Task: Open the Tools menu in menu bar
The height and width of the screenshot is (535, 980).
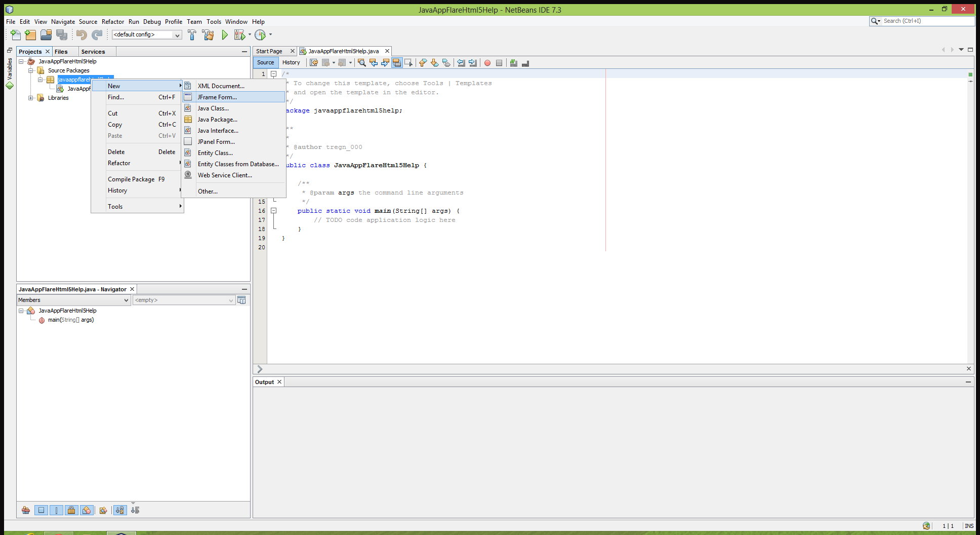Action: point(214,22)
